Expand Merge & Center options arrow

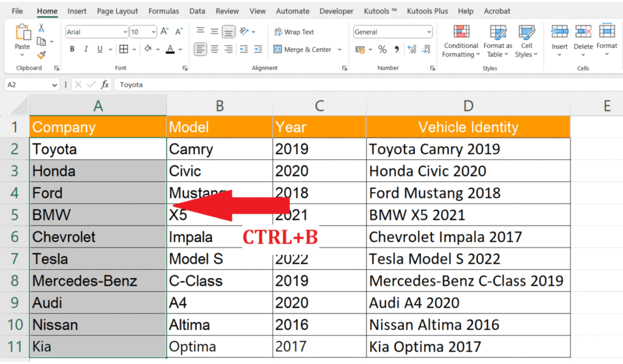[339, 49]
